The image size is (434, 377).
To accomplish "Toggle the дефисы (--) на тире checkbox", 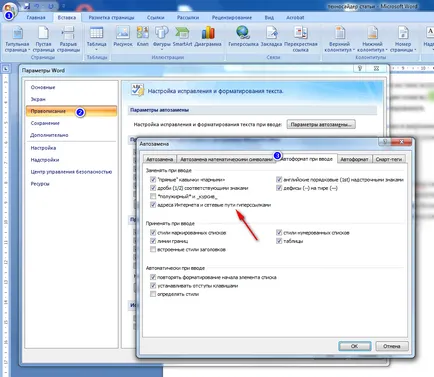I will (x=279, y=188).
